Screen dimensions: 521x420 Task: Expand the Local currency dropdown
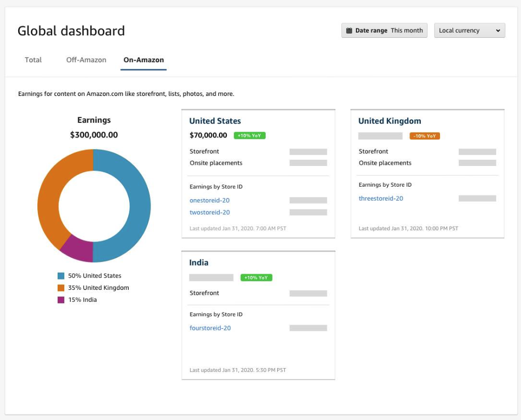click(470, 31)
